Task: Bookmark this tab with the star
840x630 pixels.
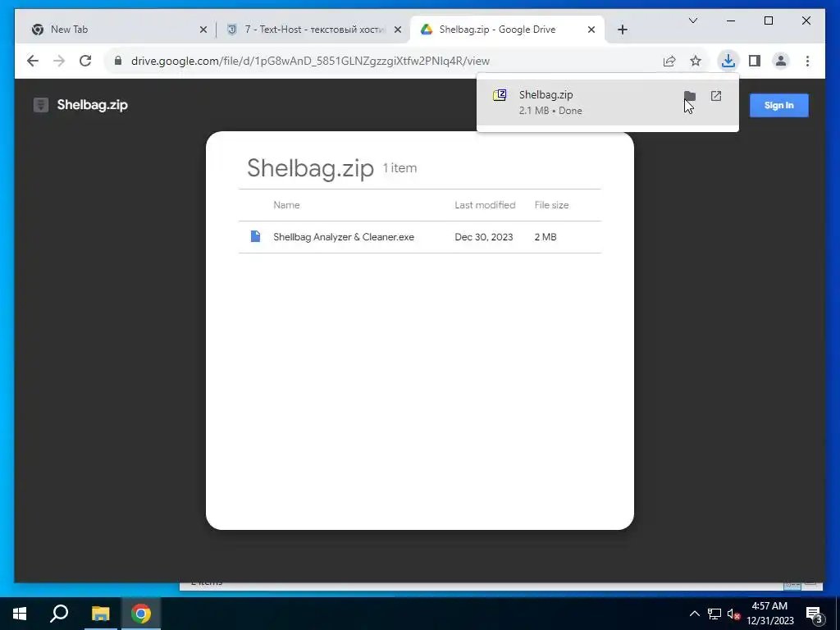Action: click(696, 61)
